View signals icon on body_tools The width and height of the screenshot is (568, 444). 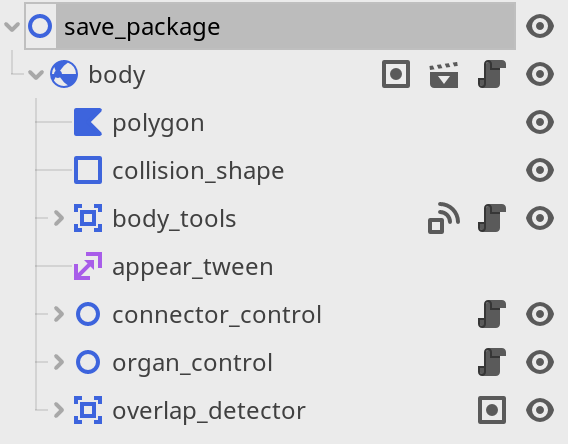444,218
